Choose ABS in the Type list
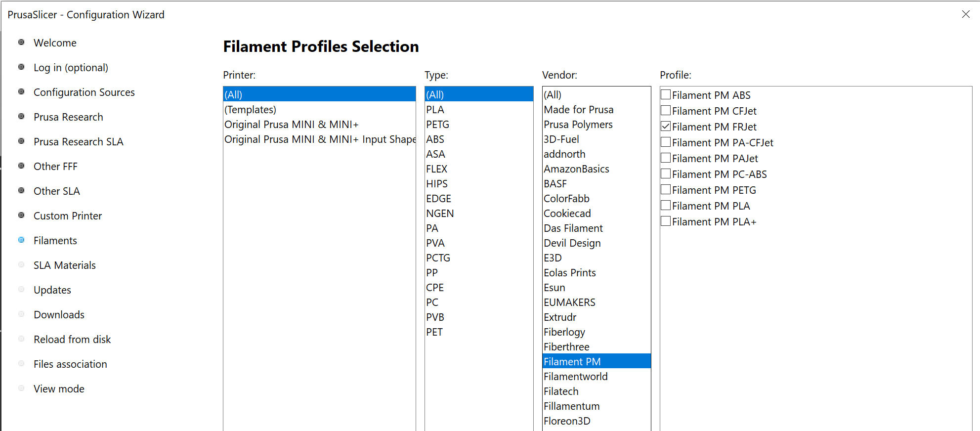The width and height of the screenshot is (980, 431). pos(479,139)
